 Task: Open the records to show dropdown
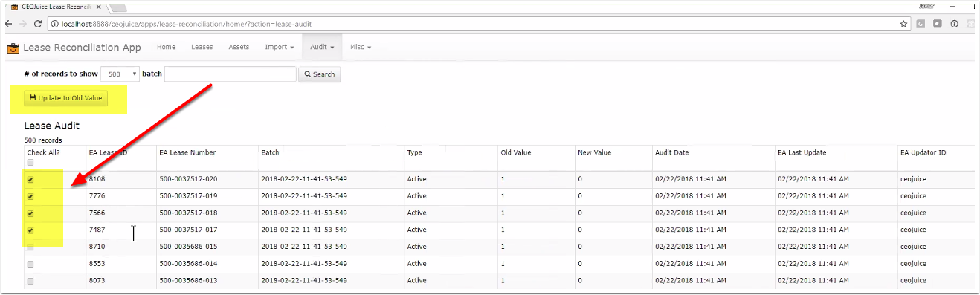pos(120,74)
